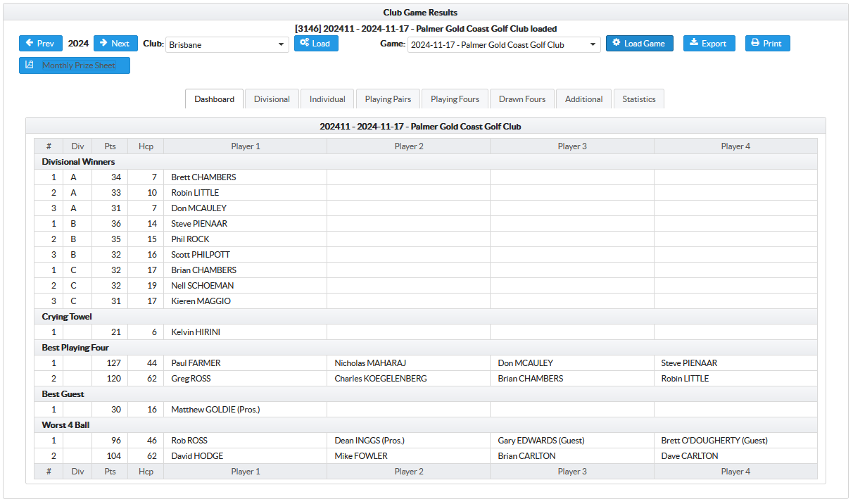Switch to the Statistics tab

(638, 99)
